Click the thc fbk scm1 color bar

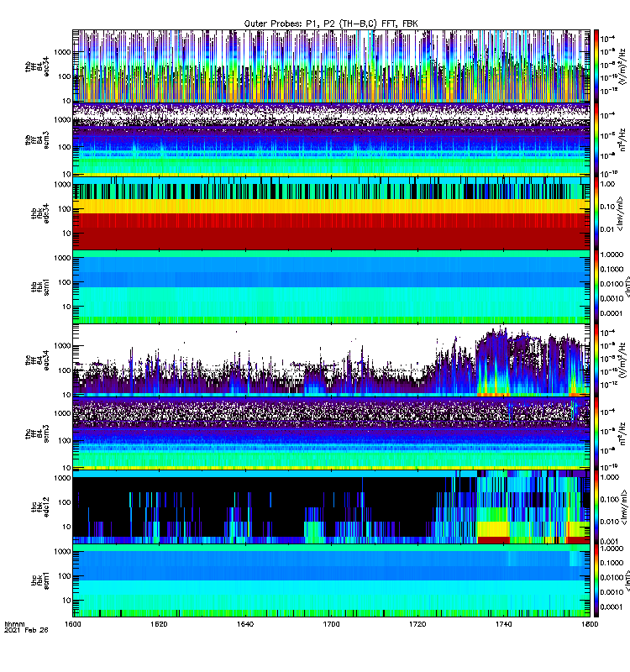(x=596, y=580)
